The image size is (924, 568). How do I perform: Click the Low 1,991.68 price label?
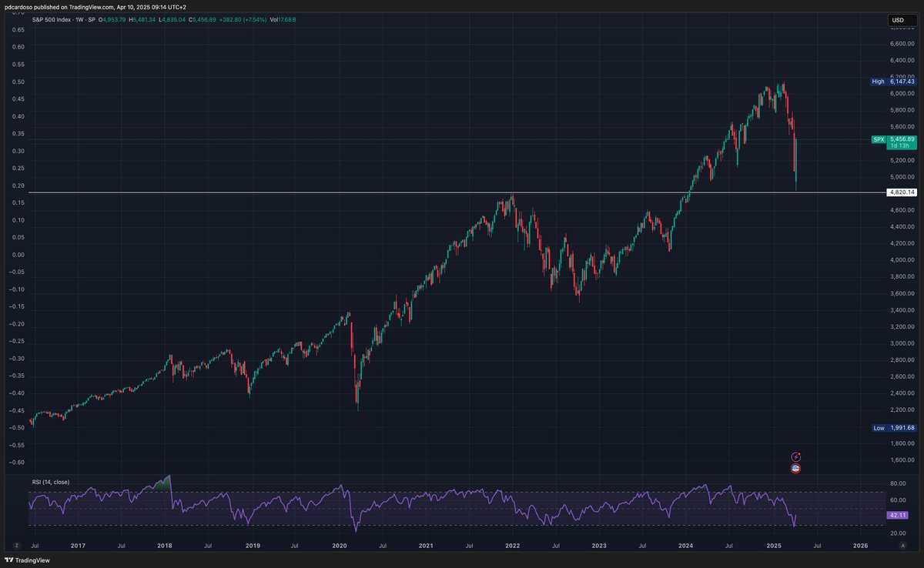[x=892, y=427]
